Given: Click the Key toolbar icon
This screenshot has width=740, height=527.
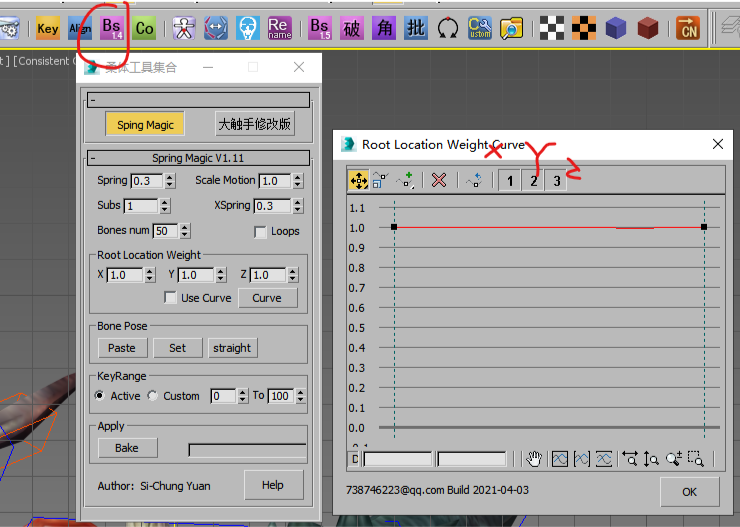Looking at the screenshot, I should [x=48, y=28].
